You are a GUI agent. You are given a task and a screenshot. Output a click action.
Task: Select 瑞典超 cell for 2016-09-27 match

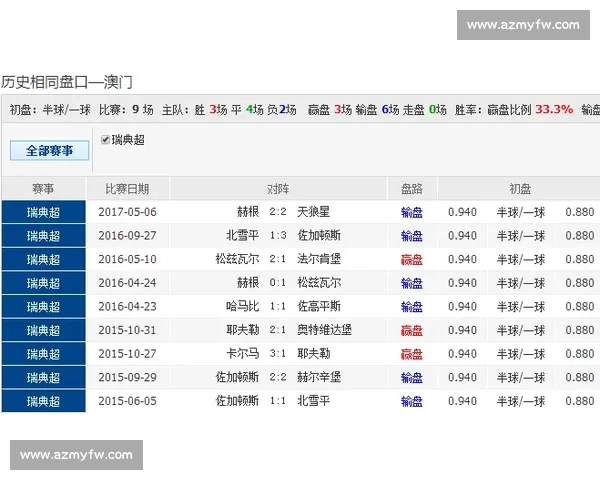(x=44, y=236)
